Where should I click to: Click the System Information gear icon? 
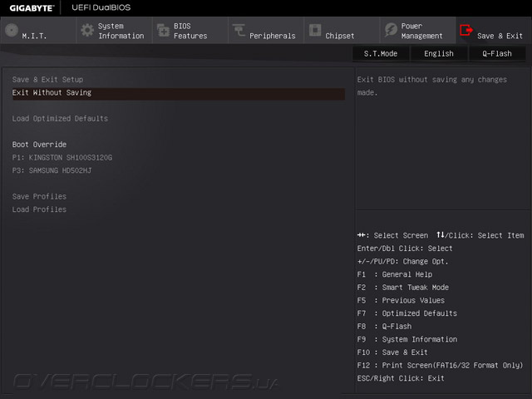87,30
